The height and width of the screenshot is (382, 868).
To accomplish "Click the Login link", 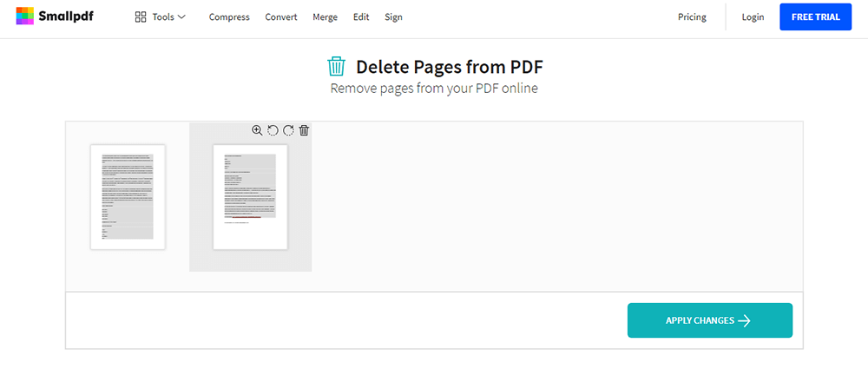I will [753, 17].
